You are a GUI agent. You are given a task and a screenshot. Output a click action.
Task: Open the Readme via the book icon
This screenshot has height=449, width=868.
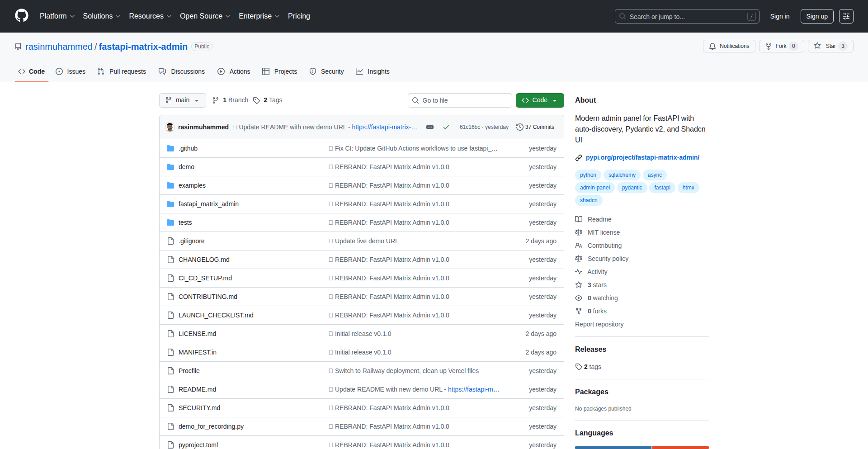579,219
